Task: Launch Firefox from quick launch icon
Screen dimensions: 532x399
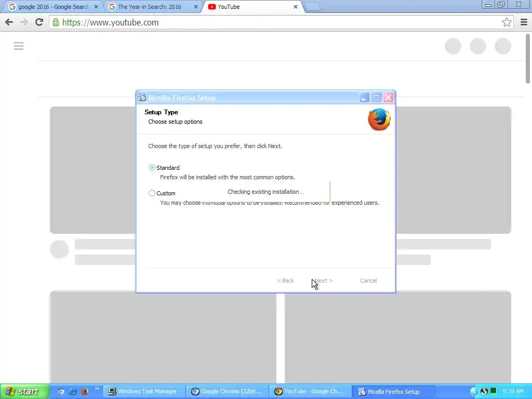Action: click(x=85, y=392)
